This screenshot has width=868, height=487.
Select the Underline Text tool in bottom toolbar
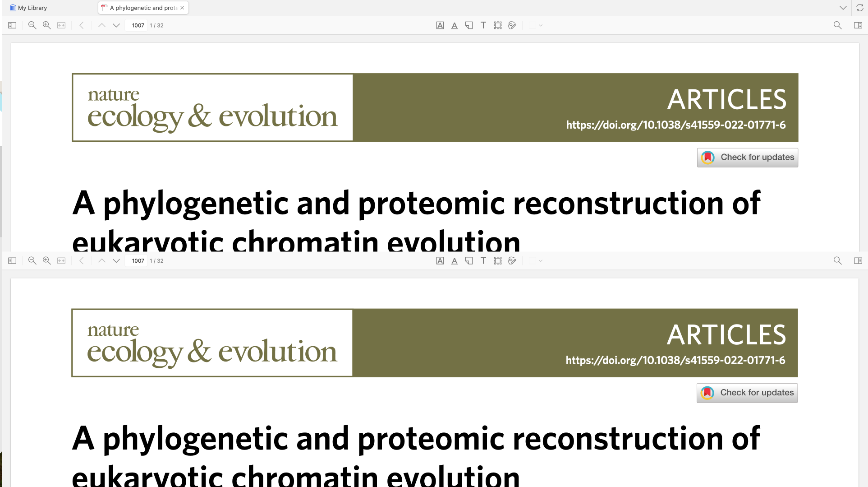(x=455, y=260)
